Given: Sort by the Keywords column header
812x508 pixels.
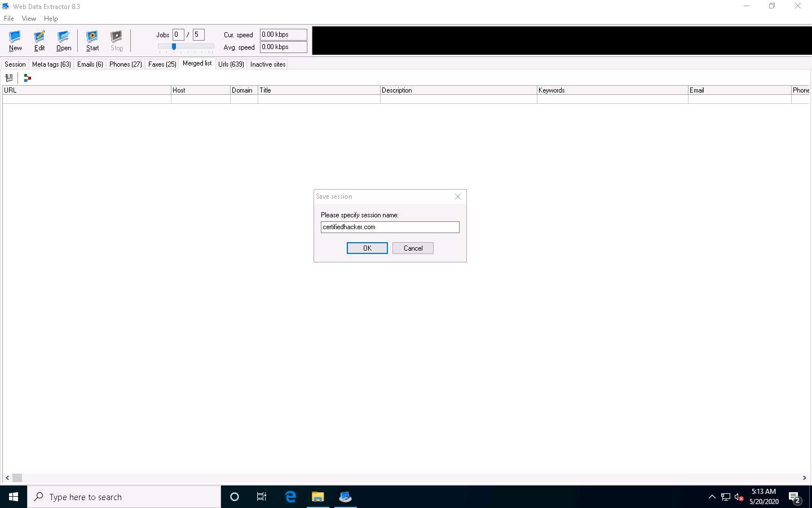Looking at the screenshot, I should point(612,90).
